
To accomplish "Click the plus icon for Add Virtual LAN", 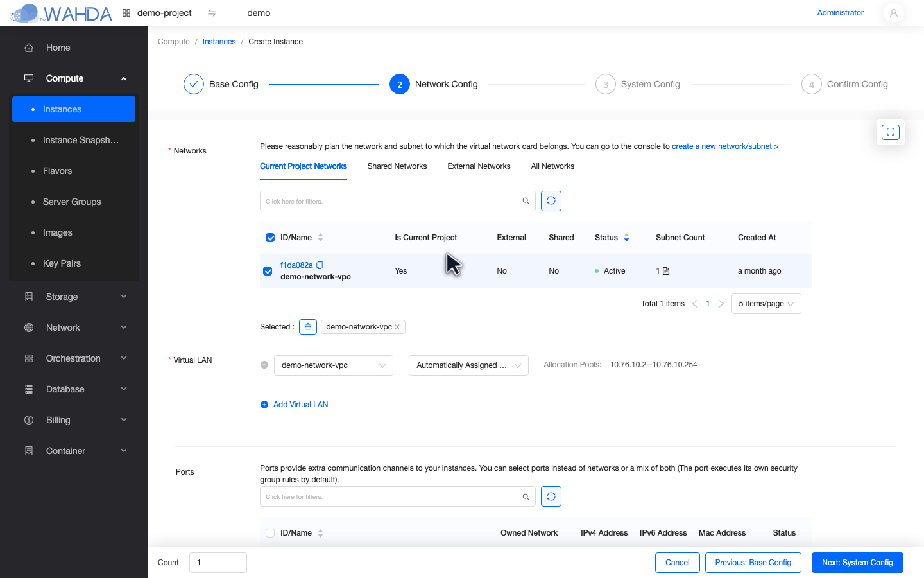I will coord(264,405).
